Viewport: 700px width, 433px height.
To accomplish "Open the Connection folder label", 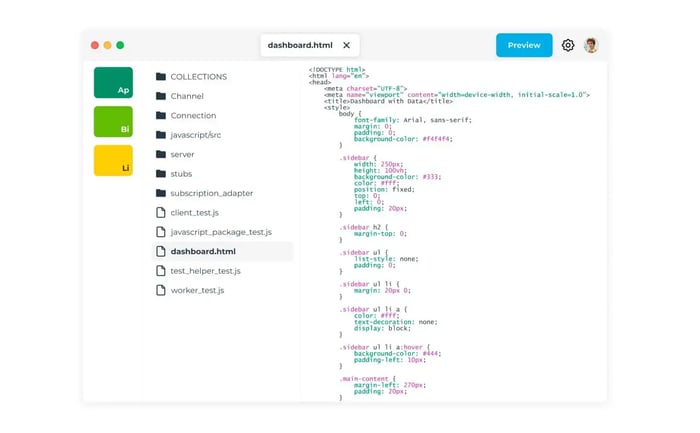I will 193,116.
